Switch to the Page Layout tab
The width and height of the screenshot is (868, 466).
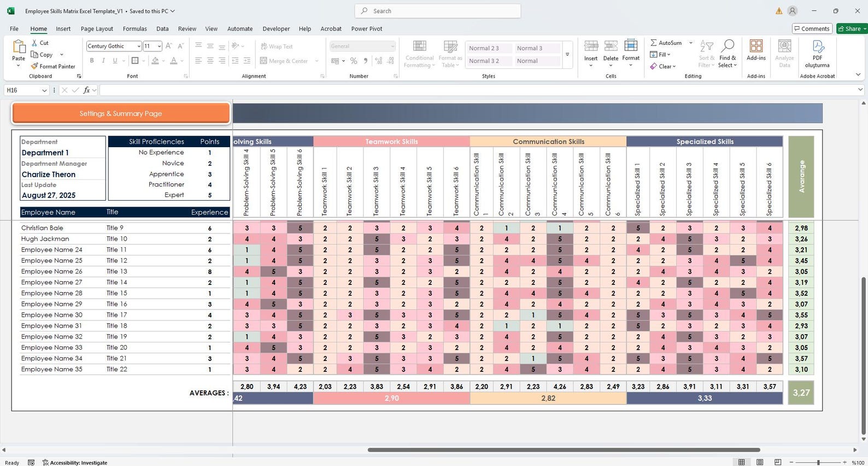97,29
